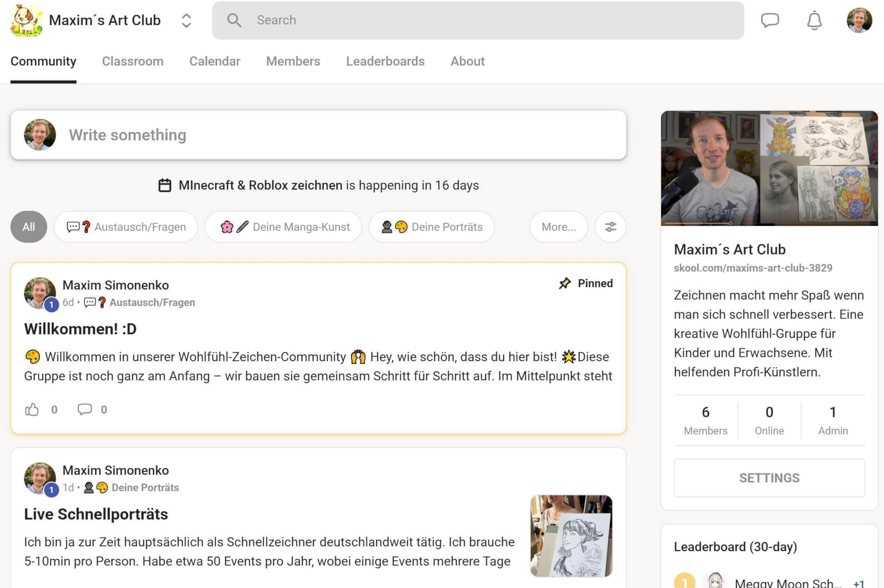The image size is (884, 588).
Task: Open the SETTINGS button
Action: click(769, 478)
